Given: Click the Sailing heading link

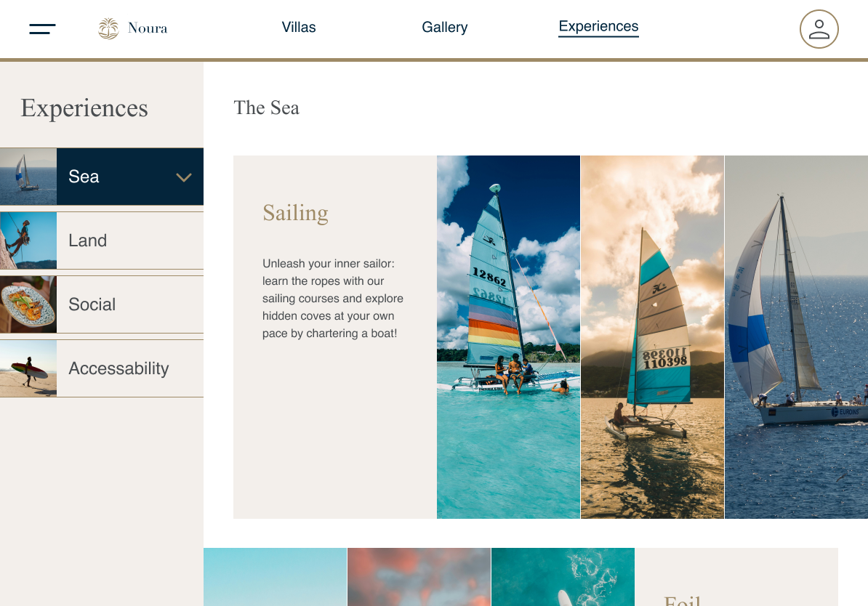Looking at the screenshot, I should click(x=295, y=214).
